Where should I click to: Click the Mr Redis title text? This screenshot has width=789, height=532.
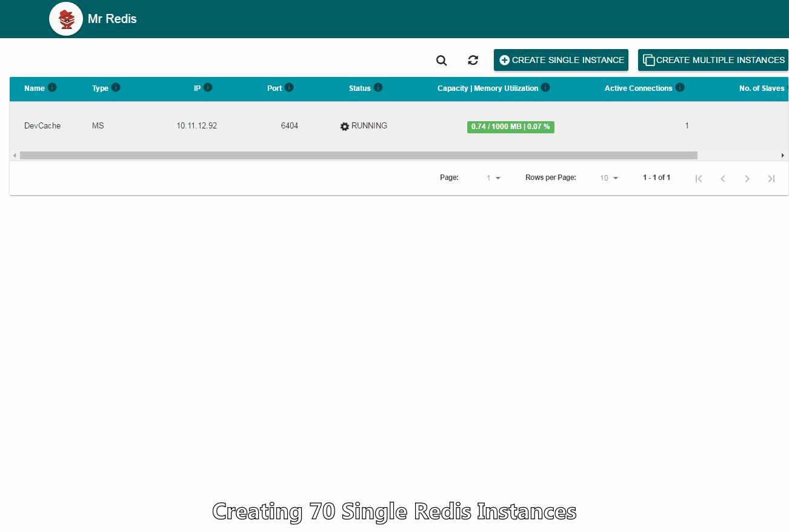click(x=112, y=19)
